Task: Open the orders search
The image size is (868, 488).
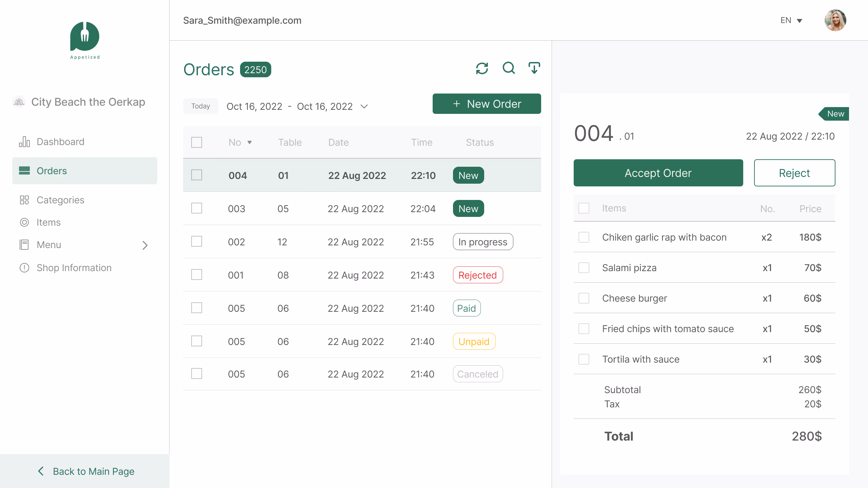Action: [x=509, y=68]
